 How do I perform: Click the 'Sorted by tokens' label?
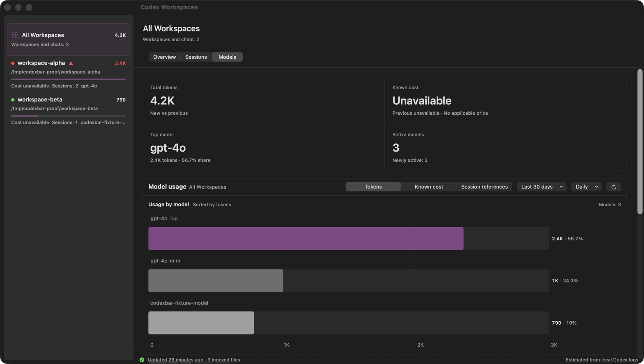[212, 205]
